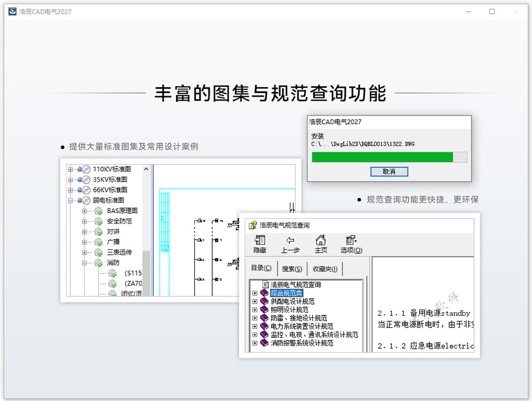Click the help icon beside 浩辰电气规范查询 title
The image size is (532, 401).
tap(253, 225)
